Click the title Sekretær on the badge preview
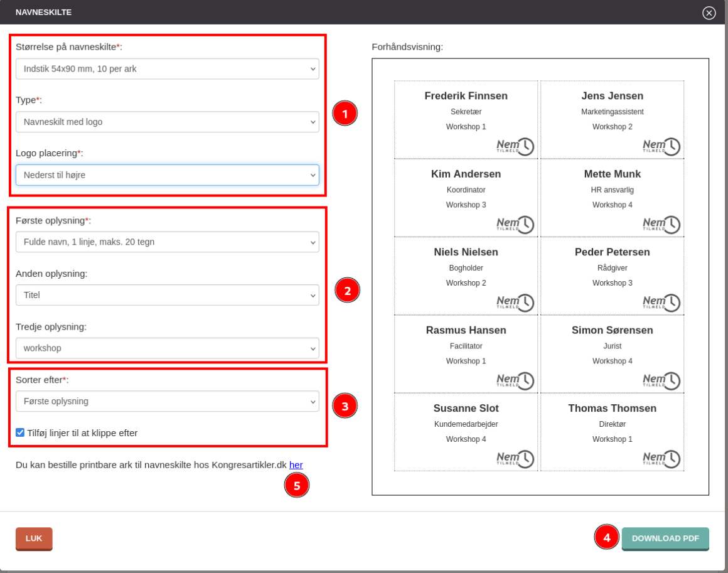 (466, 112)
